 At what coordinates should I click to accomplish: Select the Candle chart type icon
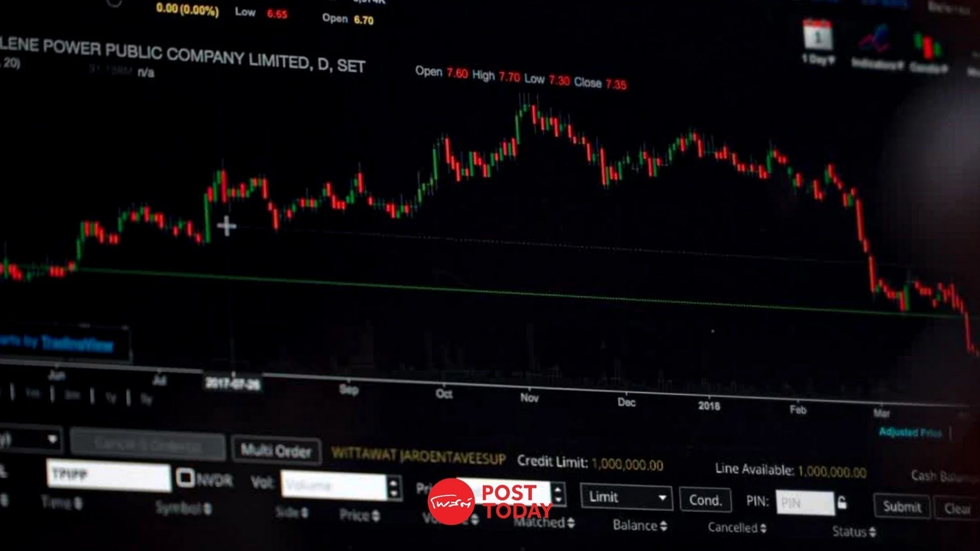(x=927, y=46)
